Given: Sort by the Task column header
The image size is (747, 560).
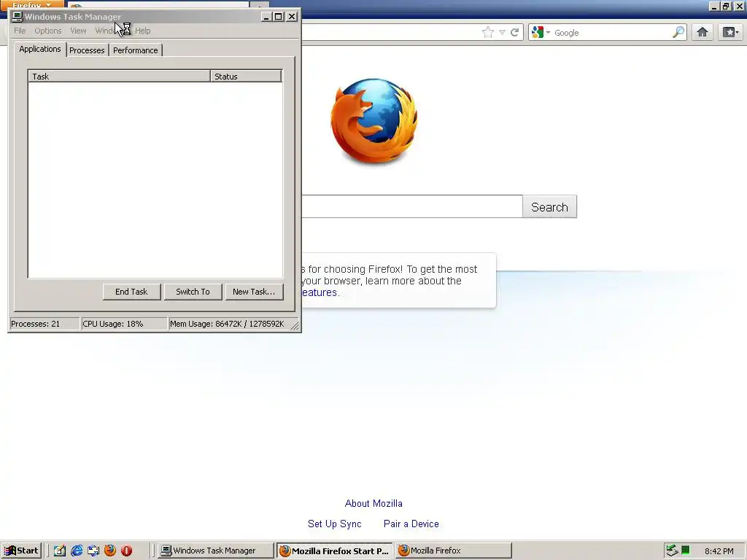Looking at the screenshot, I should (x=119, y=76).
